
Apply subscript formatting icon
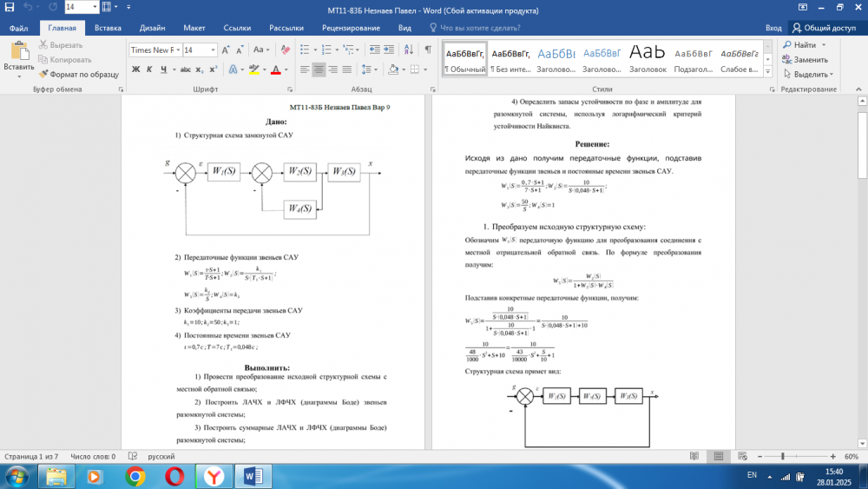coord(200,69)
